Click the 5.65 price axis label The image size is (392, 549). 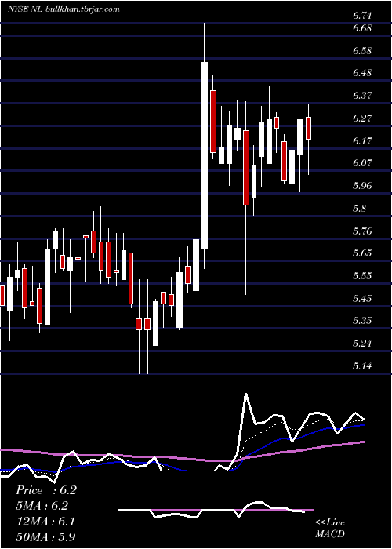coord(362,253)
